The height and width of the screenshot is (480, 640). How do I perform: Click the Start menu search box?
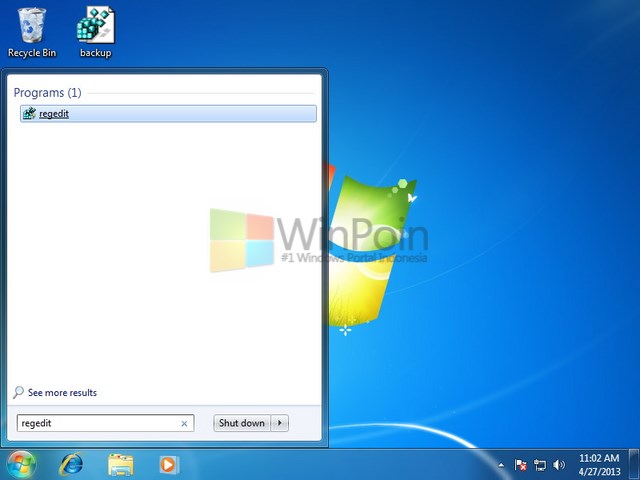(x=105, y=423)
